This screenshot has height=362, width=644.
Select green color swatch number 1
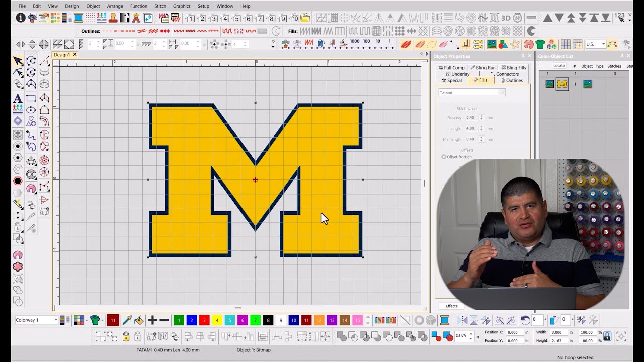click(179, 320)
